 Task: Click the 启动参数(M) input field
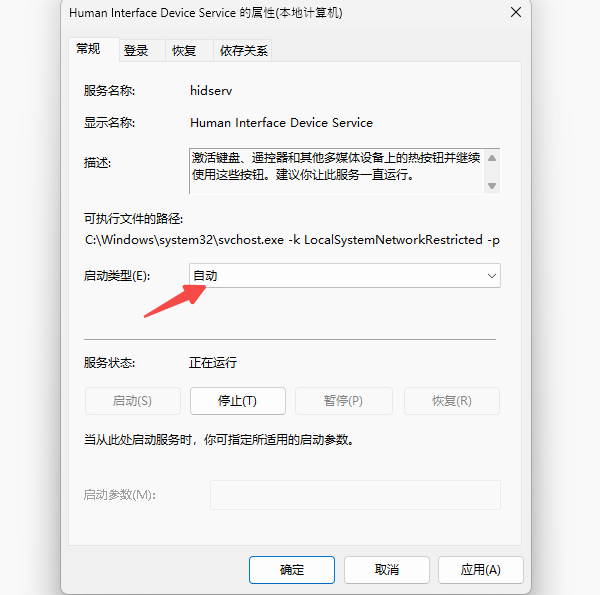(355, 495)
